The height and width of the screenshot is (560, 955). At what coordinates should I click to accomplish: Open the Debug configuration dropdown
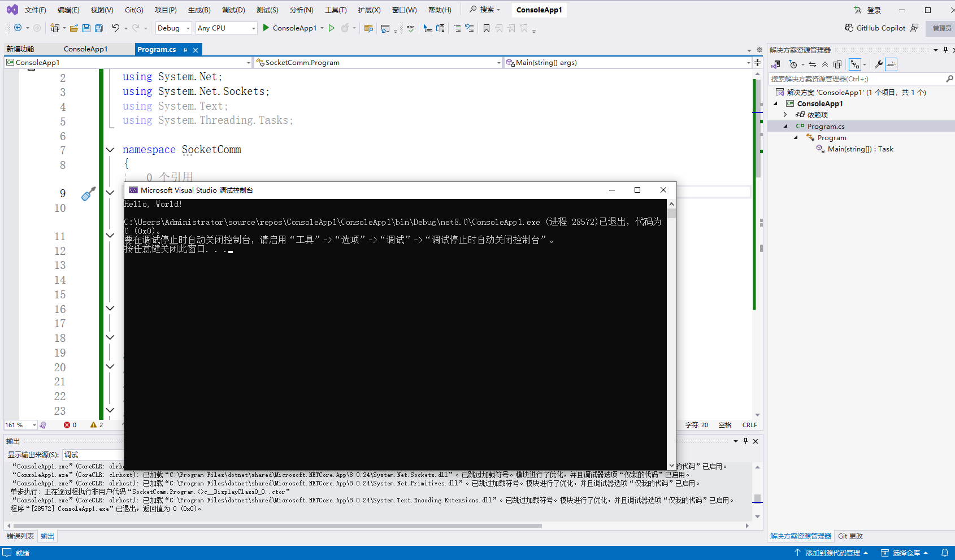click(173, 28)
